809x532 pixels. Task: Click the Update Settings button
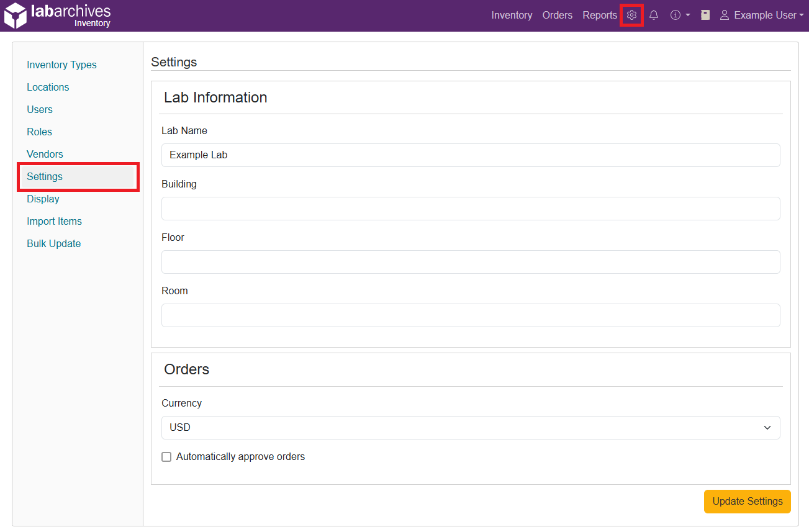(747, 502)
